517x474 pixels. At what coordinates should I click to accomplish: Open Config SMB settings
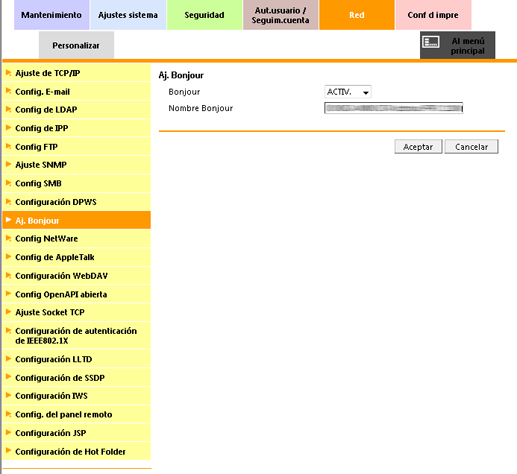click(x=76, y=183)
